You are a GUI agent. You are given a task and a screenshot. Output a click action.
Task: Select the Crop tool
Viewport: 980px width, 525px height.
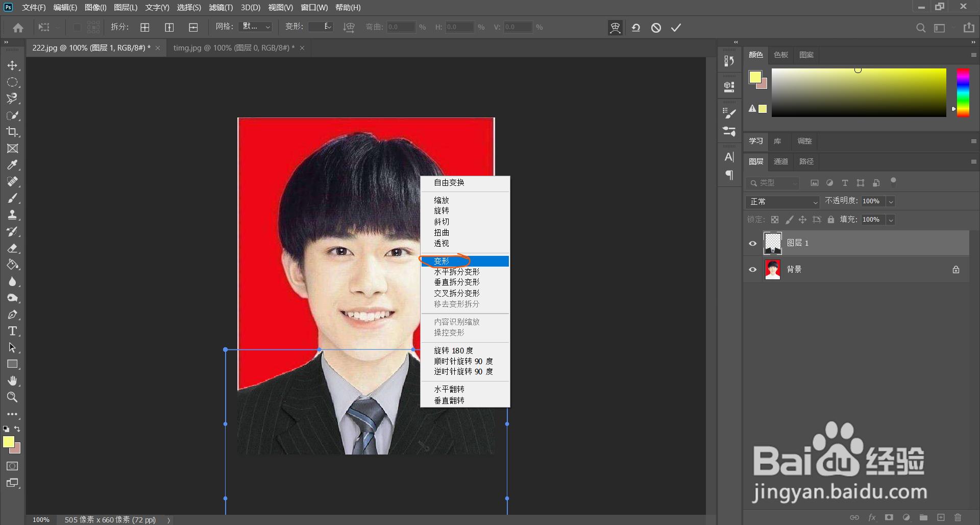12,132
